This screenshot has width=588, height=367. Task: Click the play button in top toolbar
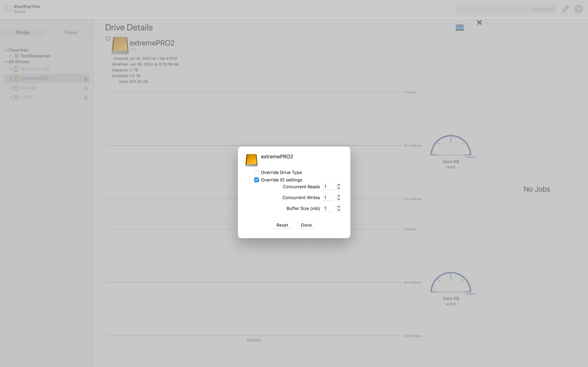(578, 9)
